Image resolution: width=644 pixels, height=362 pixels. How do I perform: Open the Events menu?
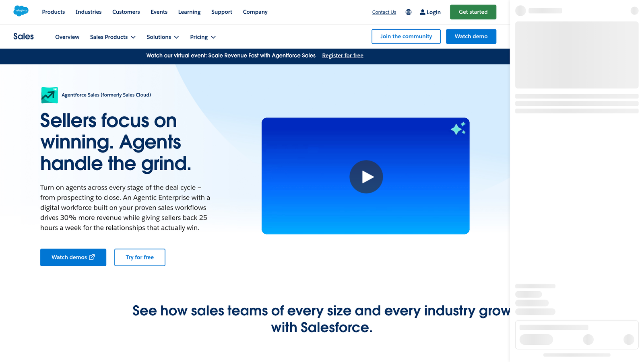[159, 12]
